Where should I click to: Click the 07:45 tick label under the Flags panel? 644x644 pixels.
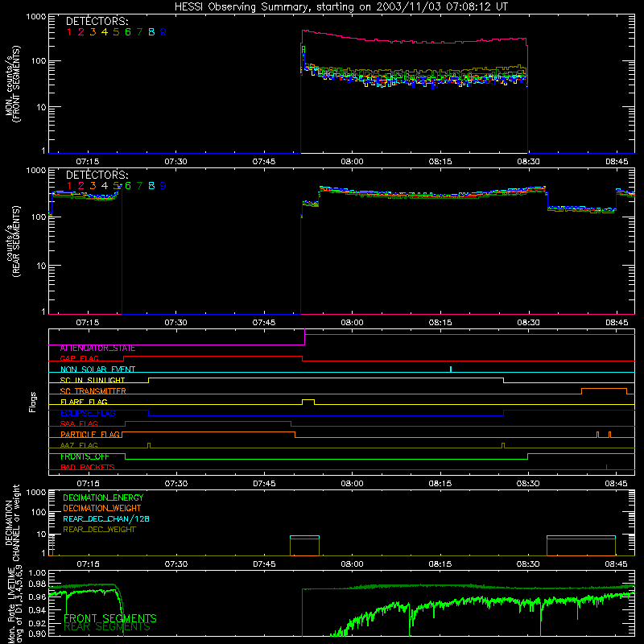coord(264,484)
